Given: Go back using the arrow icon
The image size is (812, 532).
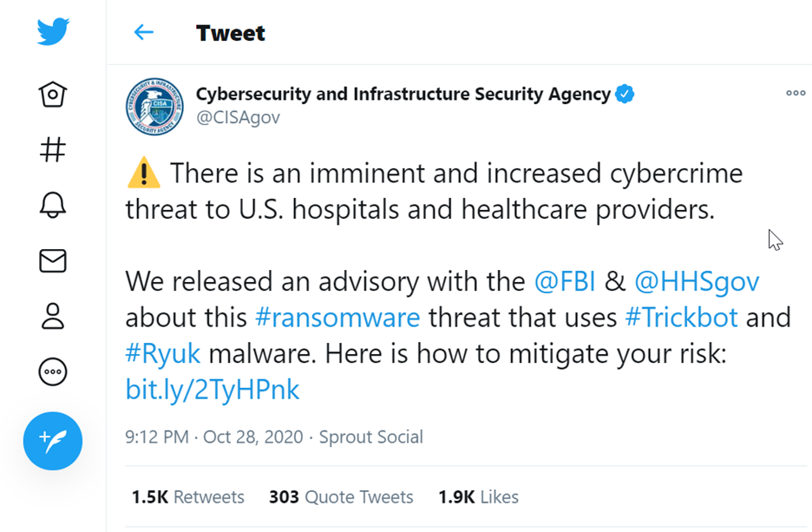Looking at the screenshot, I should pyautogui.click(x=143, y=33).
